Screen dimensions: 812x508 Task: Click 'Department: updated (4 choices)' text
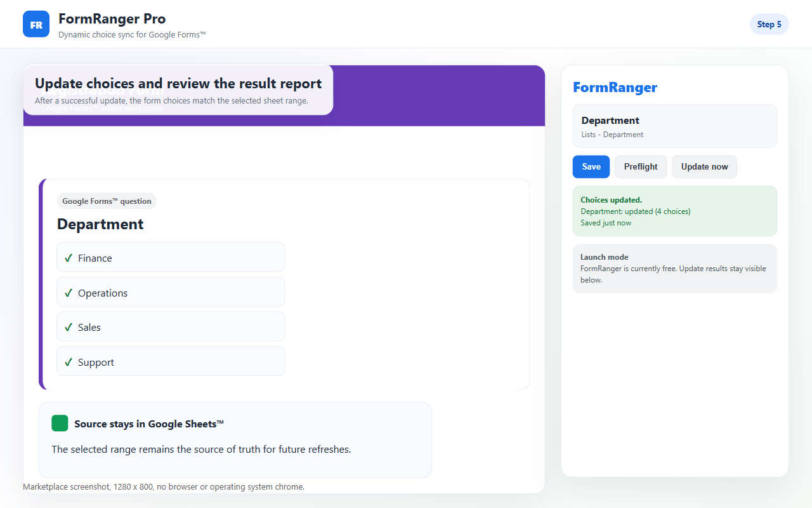click(x=635, y=211)
